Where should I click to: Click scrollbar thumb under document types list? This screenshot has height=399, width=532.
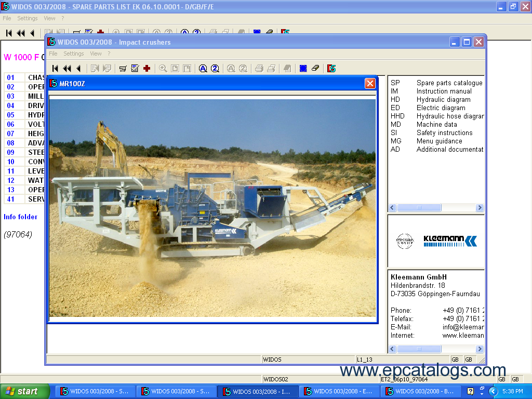point(419,207)
